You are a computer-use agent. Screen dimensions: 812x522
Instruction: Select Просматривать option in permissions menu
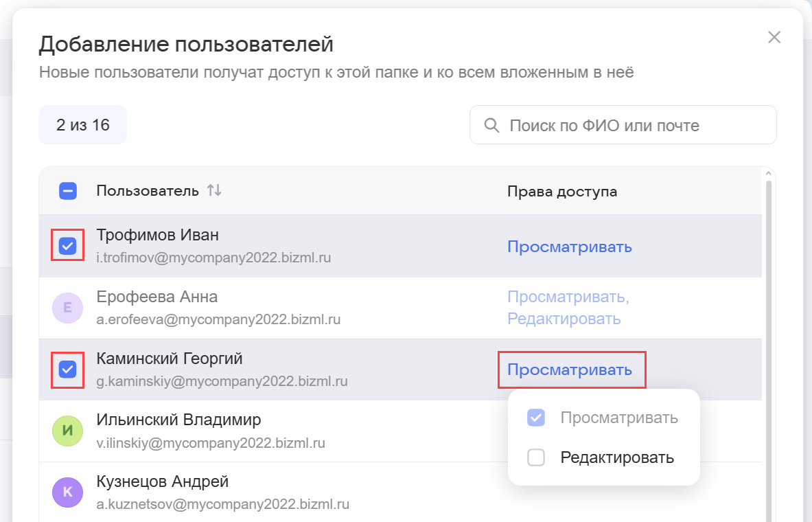[618, 418]
